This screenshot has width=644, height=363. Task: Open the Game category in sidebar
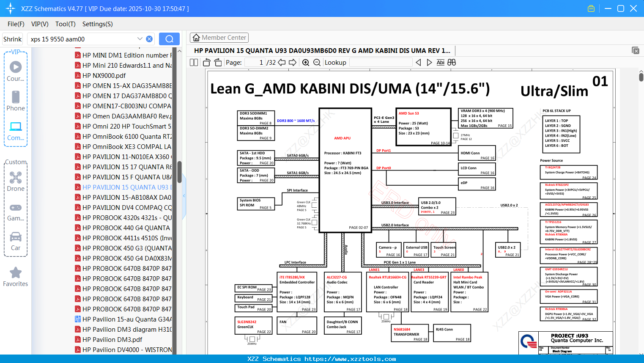(16, 212)
